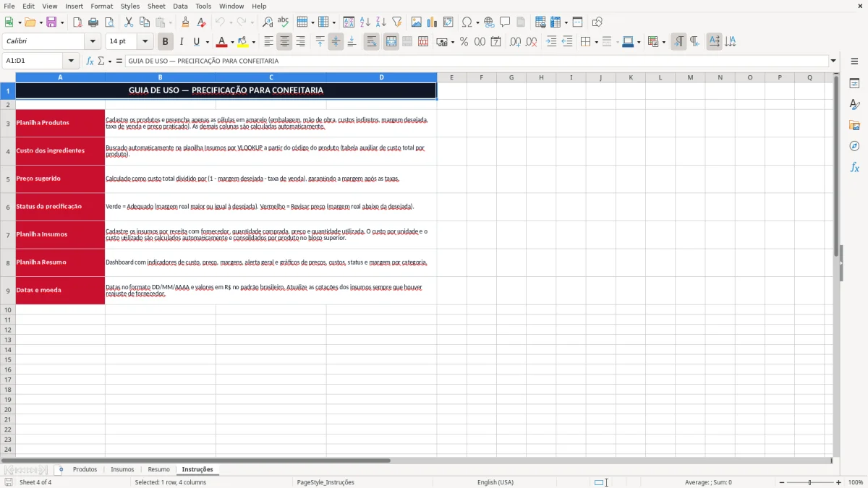
Task: Click the Open folder icon
Action: coord(30,22)
